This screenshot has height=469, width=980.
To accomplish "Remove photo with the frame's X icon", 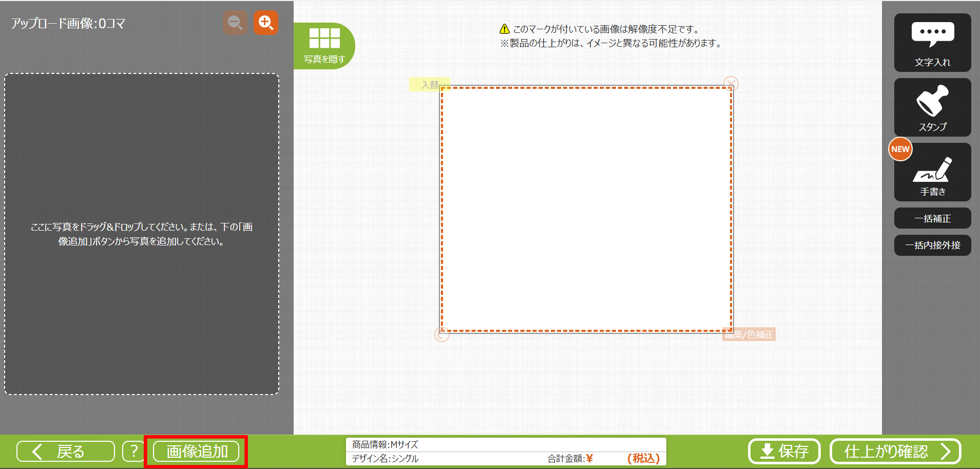I will tap(731, 84).
